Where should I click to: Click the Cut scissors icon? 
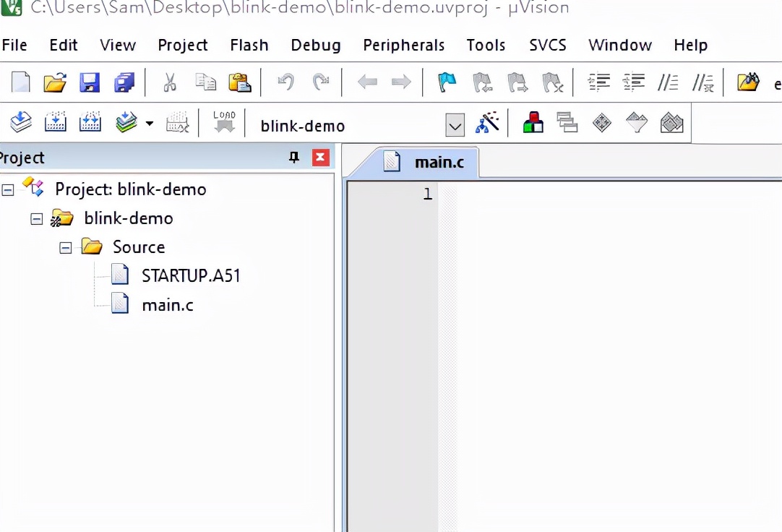tap(170, 82)
